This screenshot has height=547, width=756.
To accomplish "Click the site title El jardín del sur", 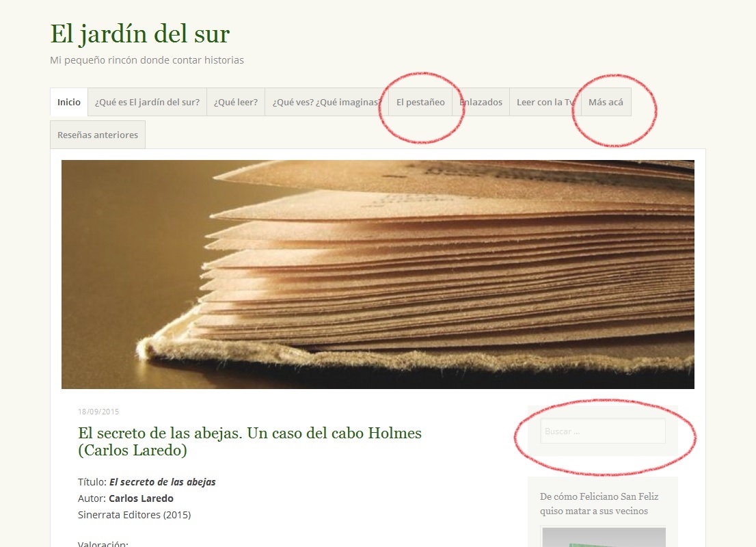I will pyautogui.click(x=139, y=34).
